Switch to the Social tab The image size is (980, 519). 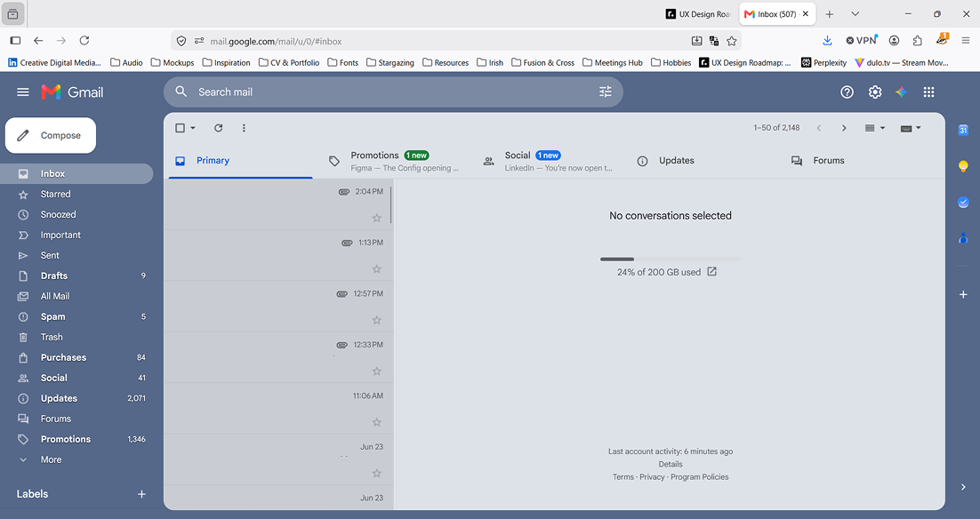coord(548,161)
